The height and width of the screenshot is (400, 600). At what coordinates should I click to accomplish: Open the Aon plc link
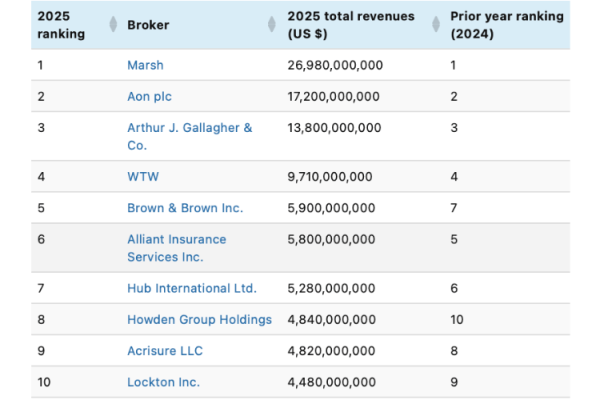(150, 96)
